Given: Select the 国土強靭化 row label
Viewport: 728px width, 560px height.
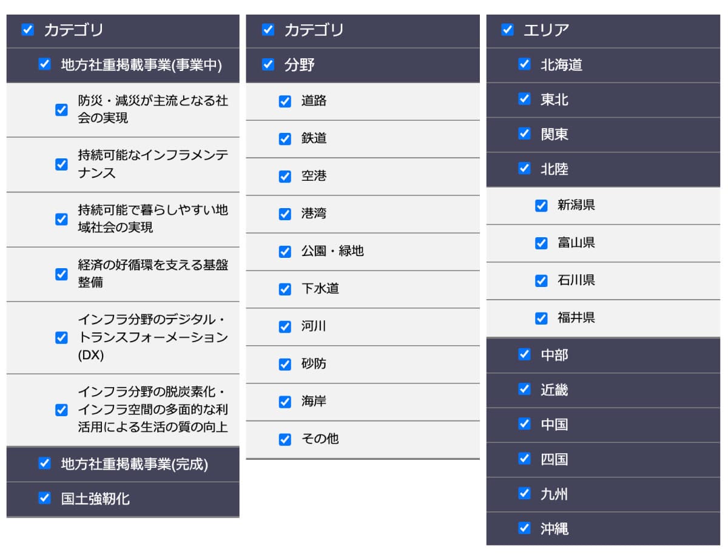Looking at the screenshot, I should coord(95,499).
